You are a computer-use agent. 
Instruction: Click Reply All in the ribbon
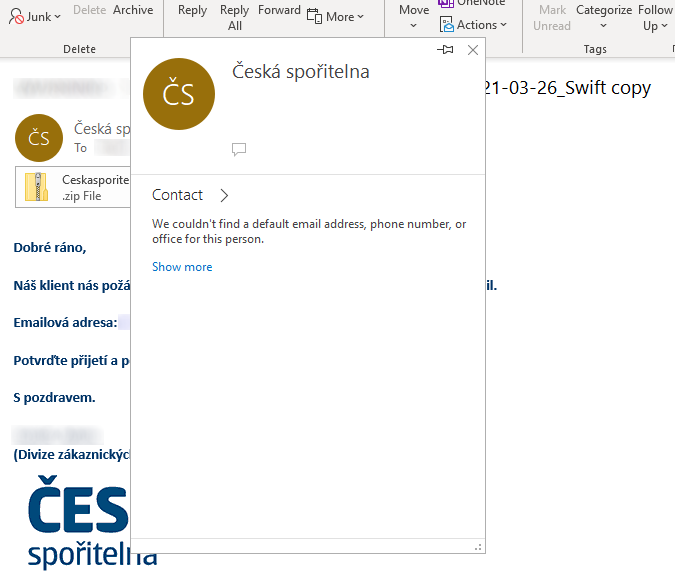(234, 17)
